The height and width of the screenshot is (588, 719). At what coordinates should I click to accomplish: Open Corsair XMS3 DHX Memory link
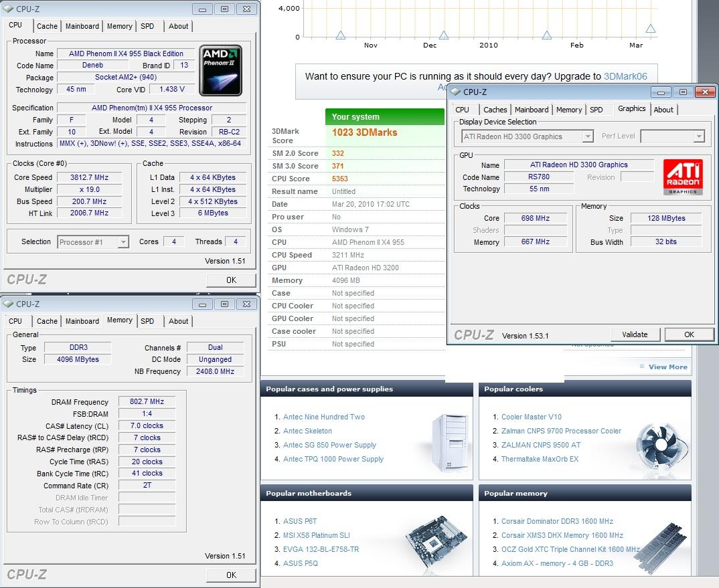[562, 535]
